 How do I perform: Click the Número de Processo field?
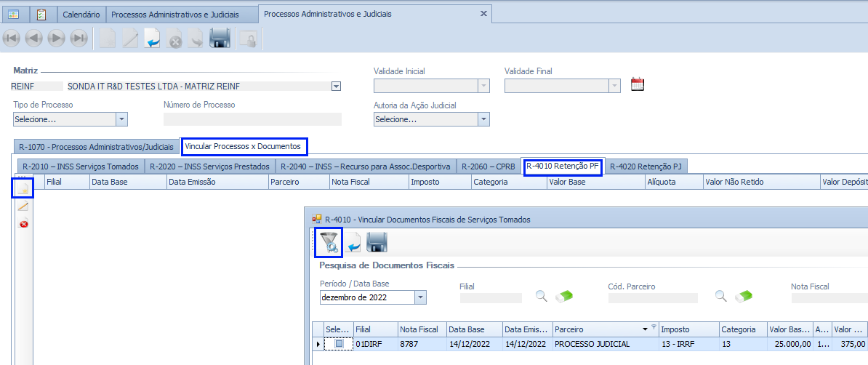[x=252, y=119]
